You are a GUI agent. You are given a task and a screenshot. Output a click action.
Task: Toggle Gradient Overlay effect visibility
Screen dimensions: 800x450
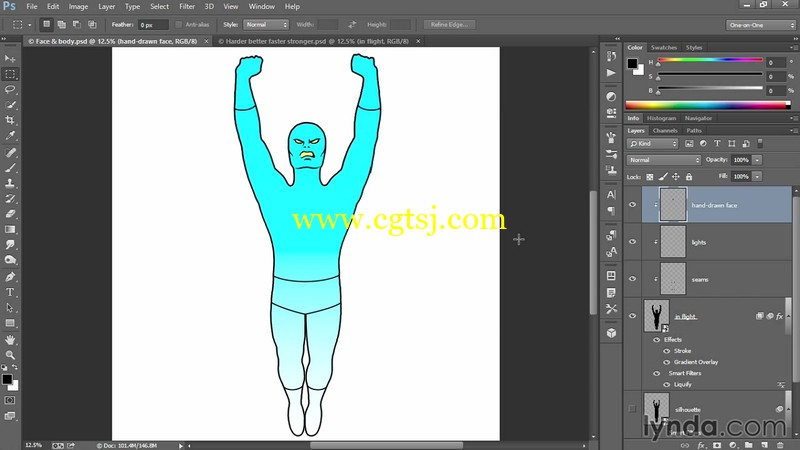coord(666,362)
